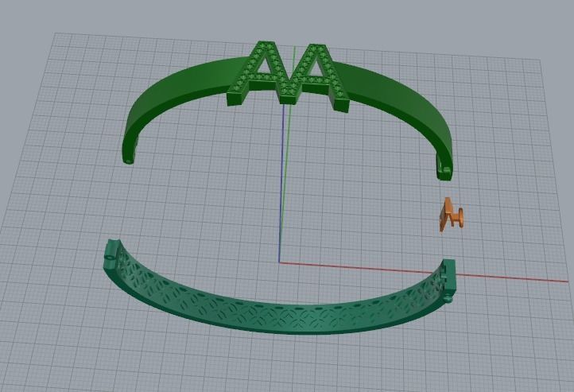This screenshot has width=574, height=392.
Task: Click the red X axis line
Action: coord(423,272)
